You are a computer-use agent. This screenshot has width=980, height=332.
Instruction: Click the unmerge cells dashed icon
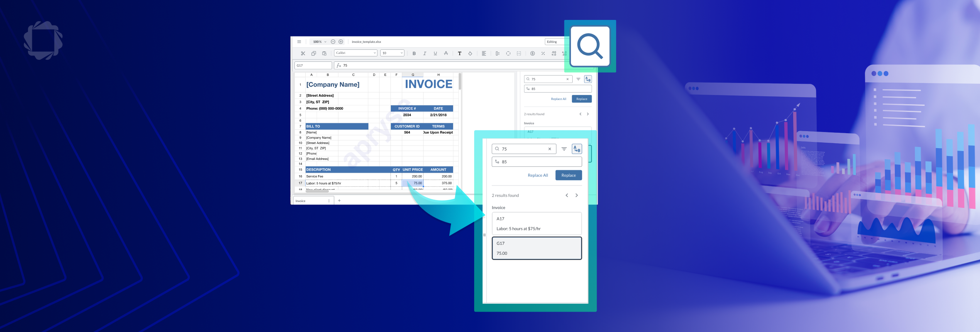519,53
